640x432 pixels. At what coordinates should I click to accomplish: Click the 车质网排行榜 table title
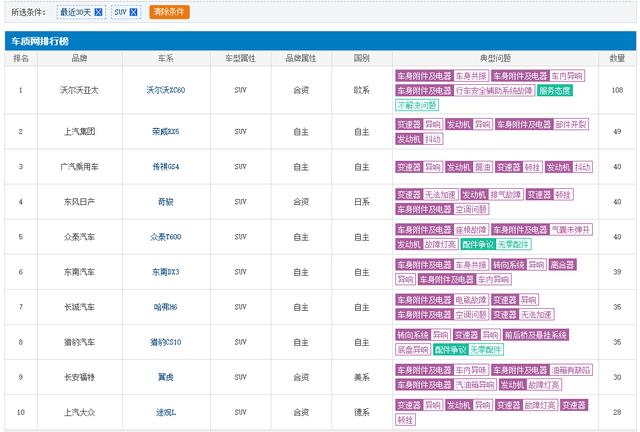click(40, 41)
